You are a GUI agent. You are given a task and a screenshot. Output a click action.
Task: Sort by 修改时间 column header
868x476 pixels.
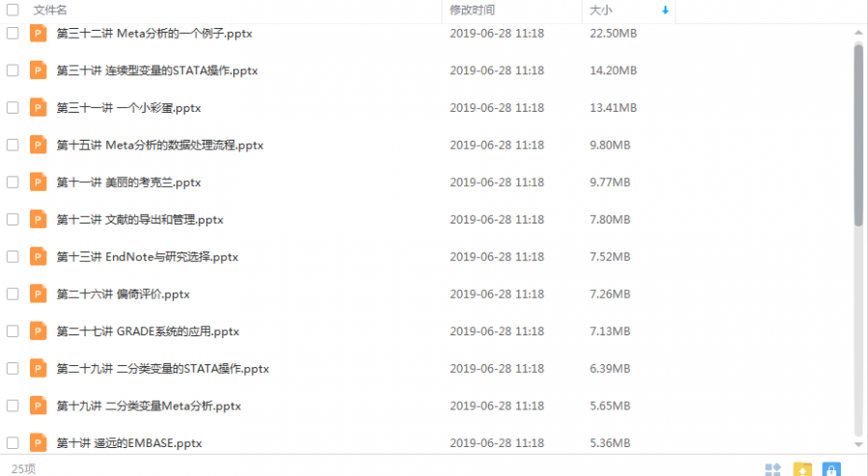472,10
